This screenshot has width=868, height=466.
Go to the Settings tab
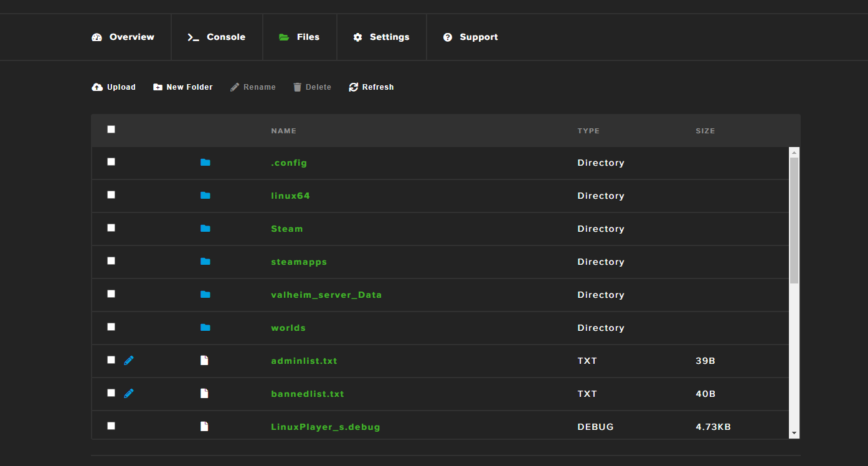click(381, 37)
